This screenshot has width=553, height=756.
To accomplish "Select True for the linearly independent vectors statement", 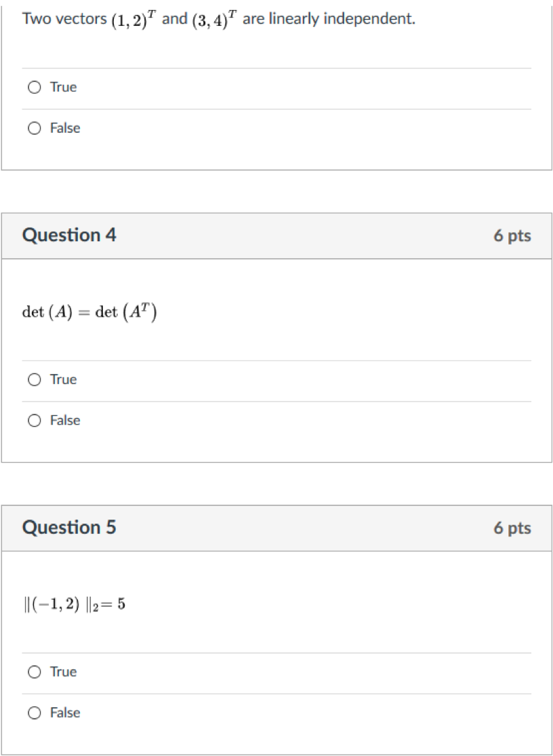I will pos(34,87).
